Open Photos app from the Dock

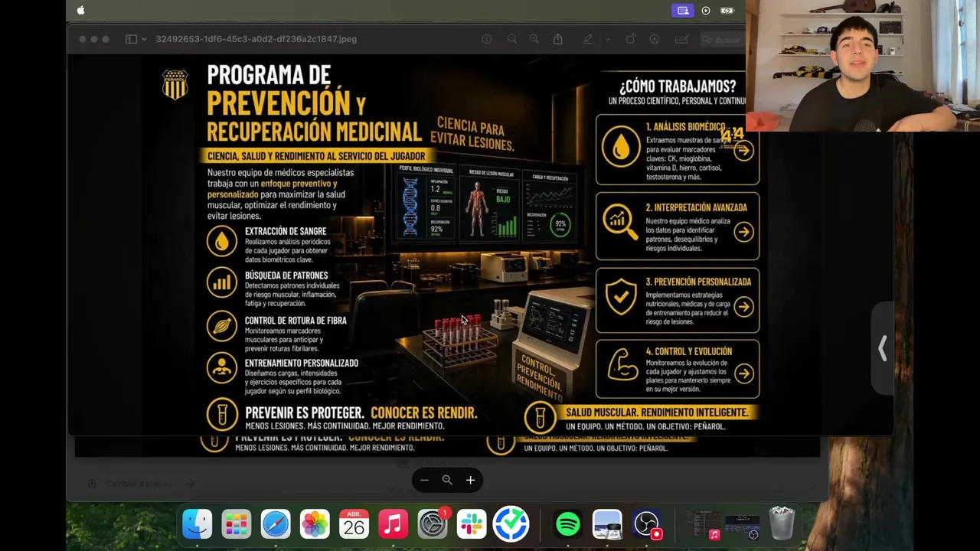315,524
